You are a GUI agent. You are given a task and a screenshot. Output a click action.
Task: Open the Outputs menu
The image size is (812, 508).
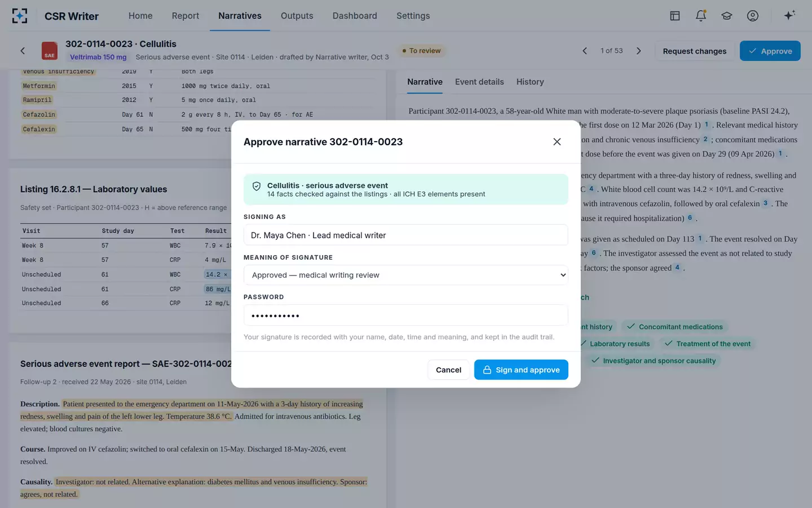click(297, 16)
